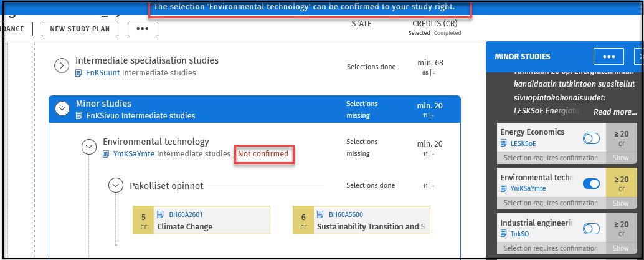Click the Climate Change credits swatch
Viewport: 644px width, 260px height.
144,221
